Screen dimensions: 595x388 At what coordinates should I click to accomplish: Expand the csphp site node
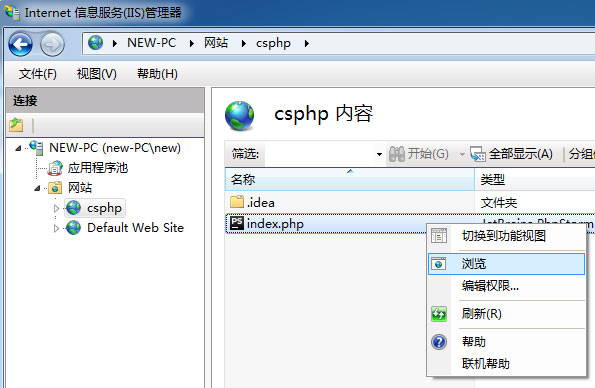[x=56, y=208]
